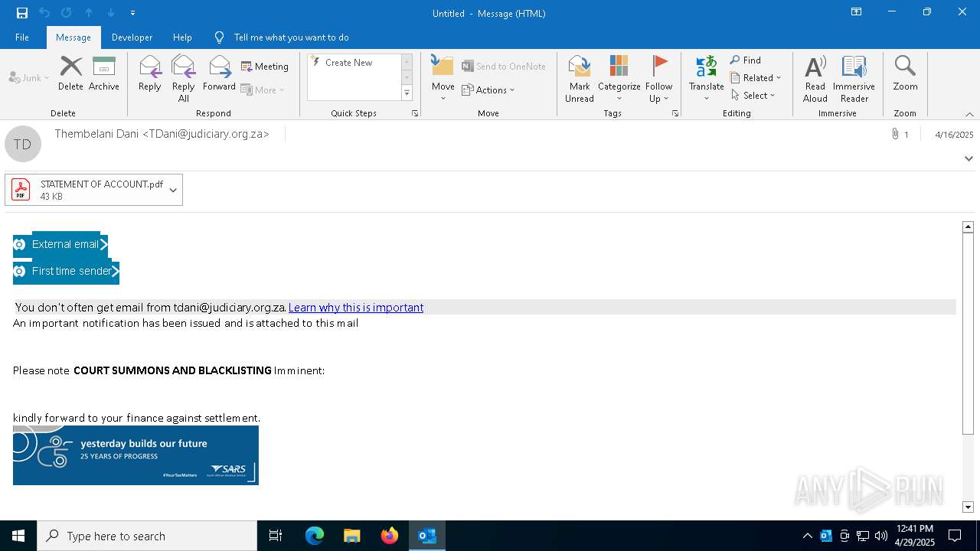Delete the message
This screenshot has width=980, height=551.
point(70,73)
